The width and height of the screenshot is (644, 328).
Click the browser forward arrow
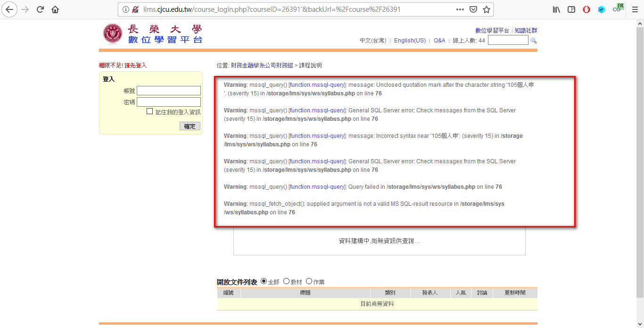click(25, 9)
